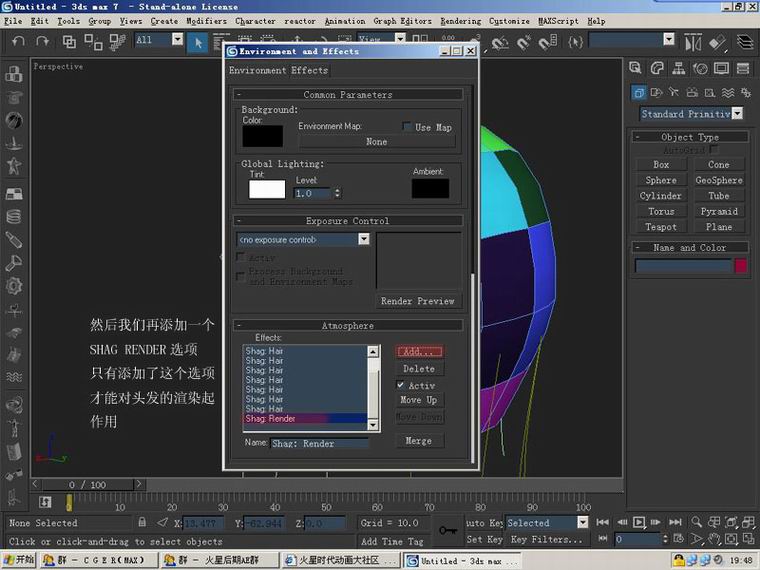
Task: Click the effect Name input field
Action: [320, 443]
